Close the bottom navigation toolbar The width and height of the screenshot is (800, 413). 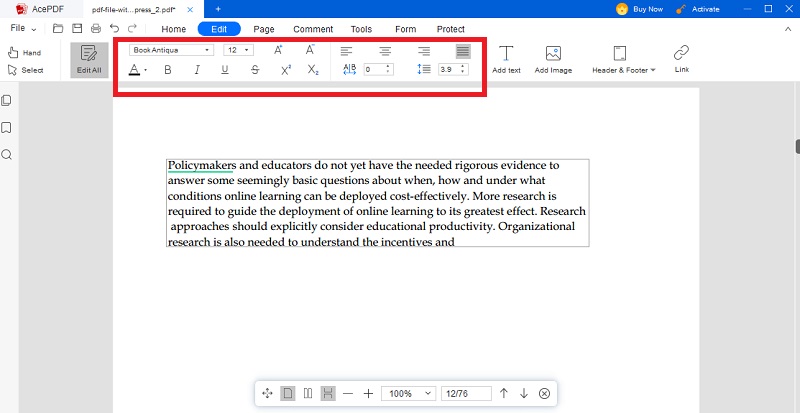pos(544,393)
